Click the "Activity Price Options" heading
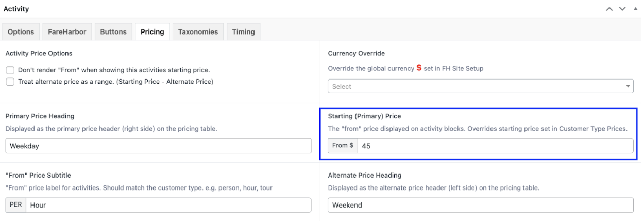 point(39,53)
